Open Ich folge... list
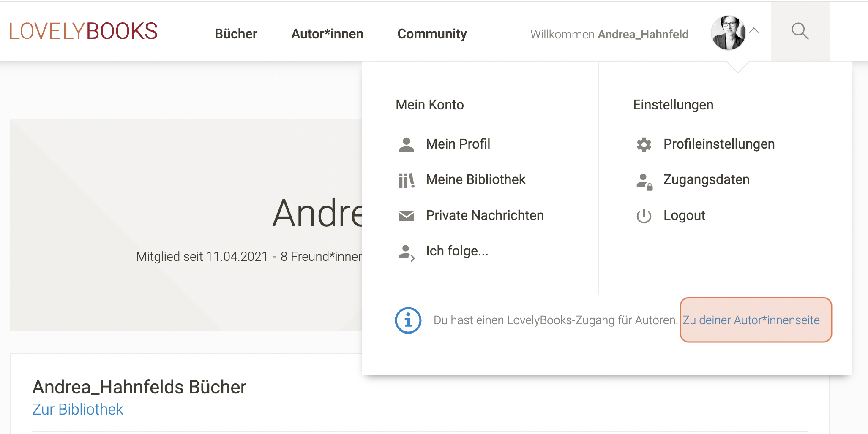Viewport: 868px width, 434px height. pyautogui.click(x=457, y=251)
